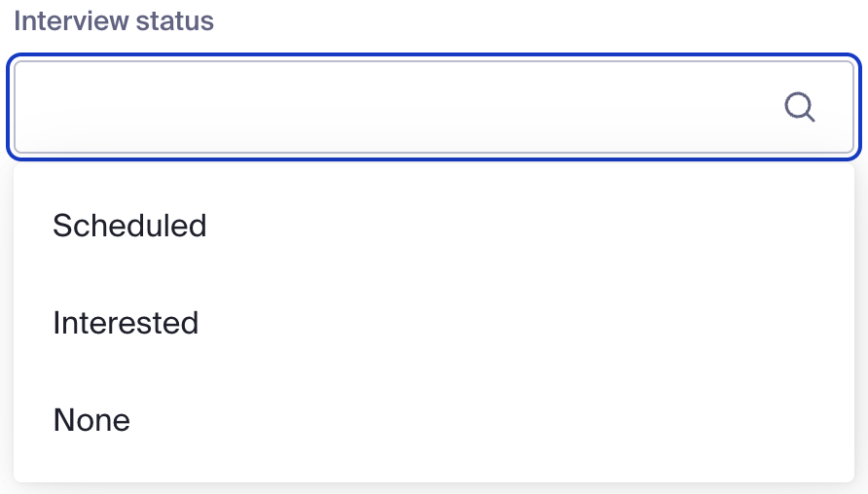Mark candidate as Scheduled
This screenshot has height=494, width=868.
[129, 226]
